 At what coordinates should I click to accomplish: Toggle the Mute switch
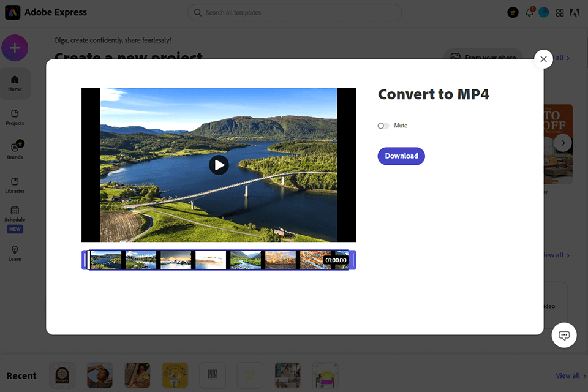click(x=383, y=126)
